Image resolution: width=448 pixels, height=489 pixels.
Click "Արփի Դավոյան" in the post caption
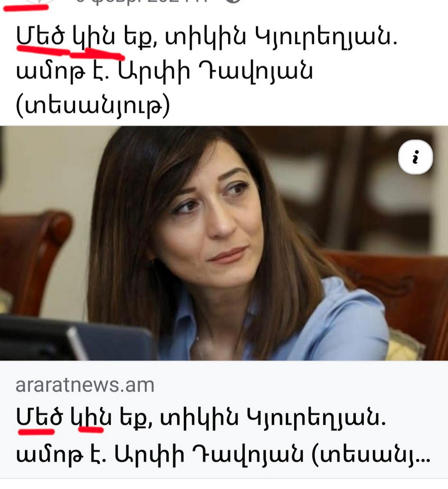[216, 72]
